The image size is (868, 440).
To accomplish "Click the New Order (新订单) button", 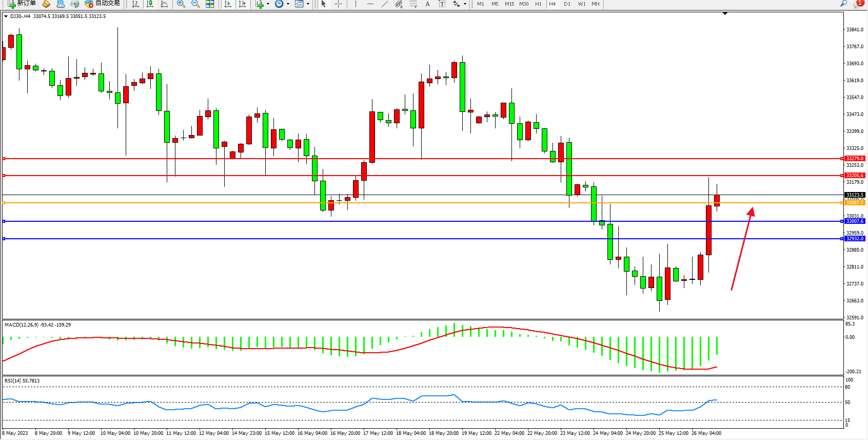I will (x=22, y=4).
